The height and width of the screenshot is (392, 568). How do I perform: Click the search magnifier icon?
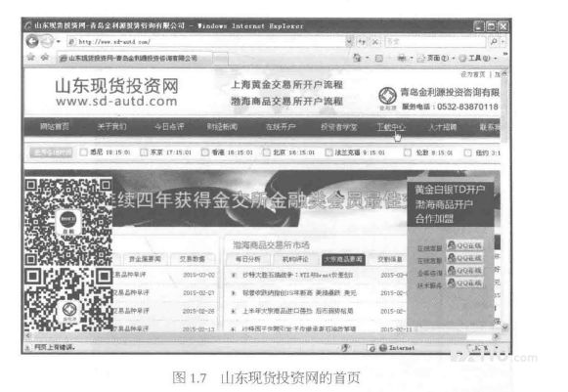tap(494, 42)
